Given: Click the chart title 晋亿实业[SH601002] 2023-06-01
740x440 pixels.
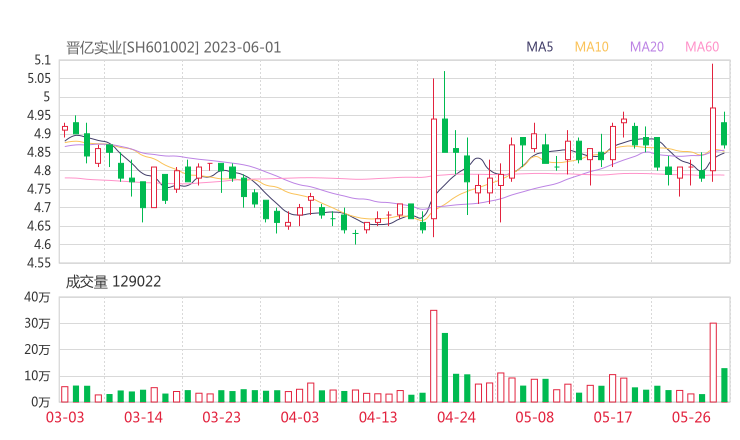Looking at the screenshot, I should 173,48.
